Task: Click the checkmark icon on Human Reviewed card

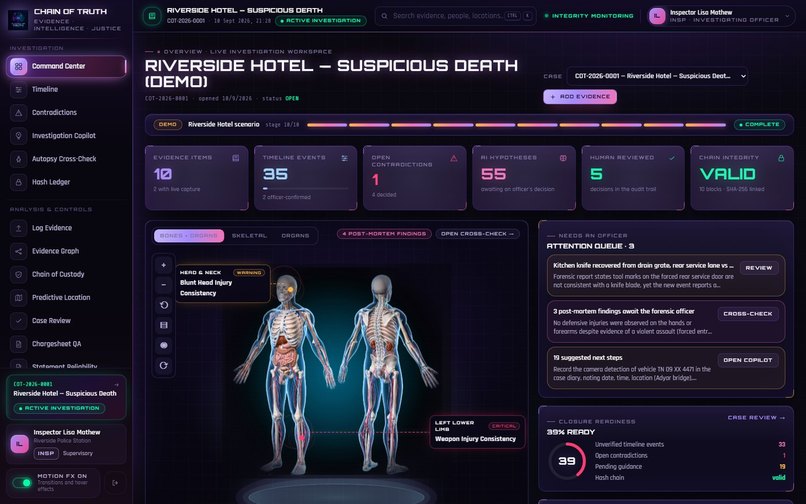Action: click(x=672, y=158)
